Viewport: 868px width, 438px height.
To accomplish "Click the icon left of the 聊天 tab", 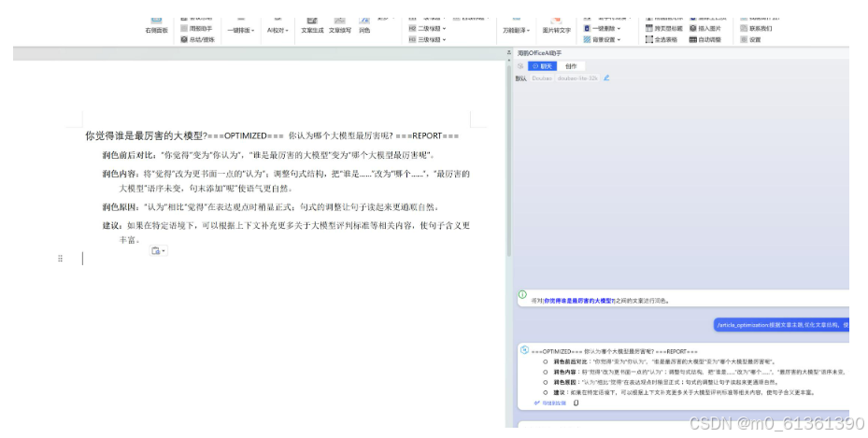I will click(520, 65).
